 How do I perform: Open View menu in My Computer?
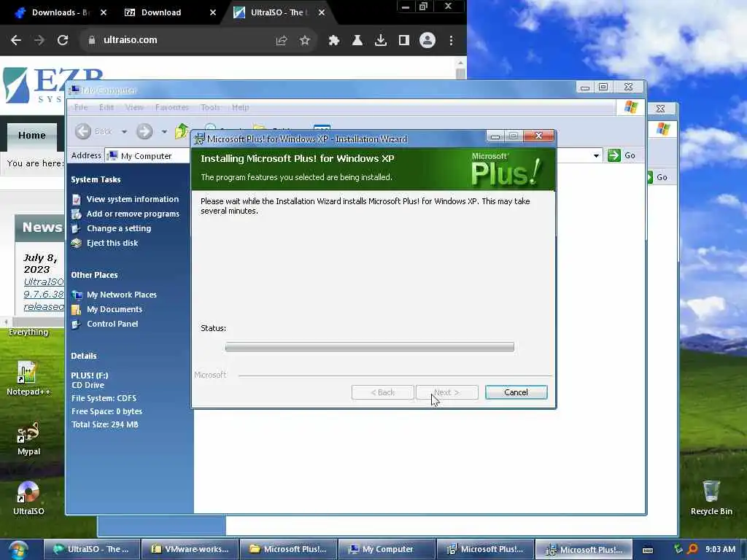pos(134,107)
